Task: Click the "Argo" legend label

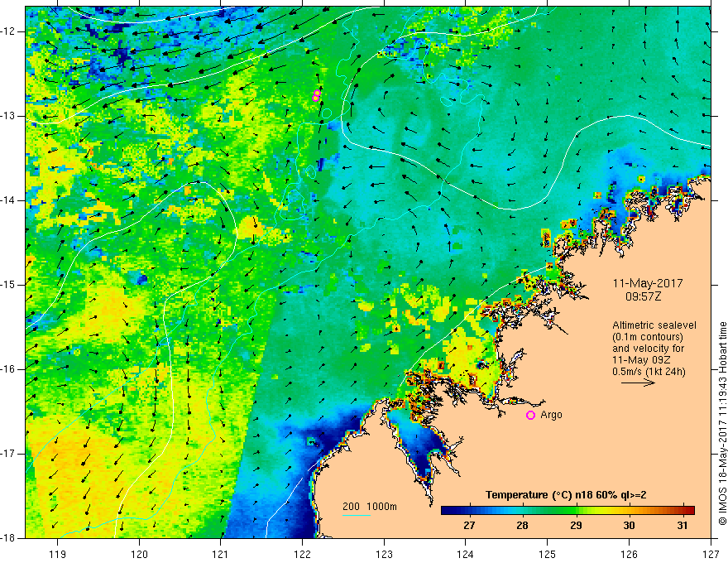Action: (x=551, y=415)
